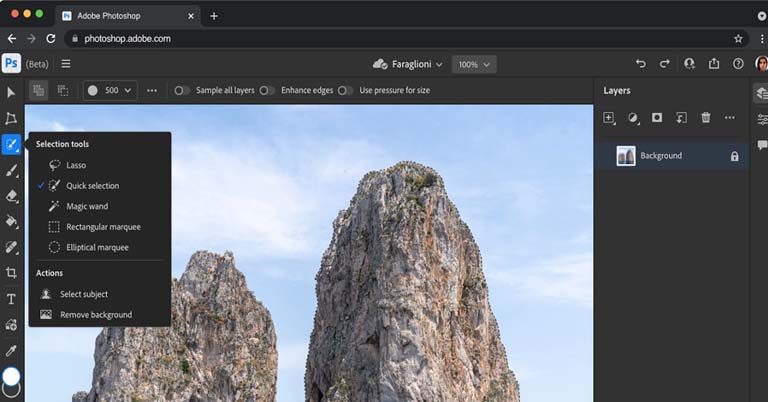768x402 pixels.
Task: Select the Crop tool
Action: coord(11,273)
